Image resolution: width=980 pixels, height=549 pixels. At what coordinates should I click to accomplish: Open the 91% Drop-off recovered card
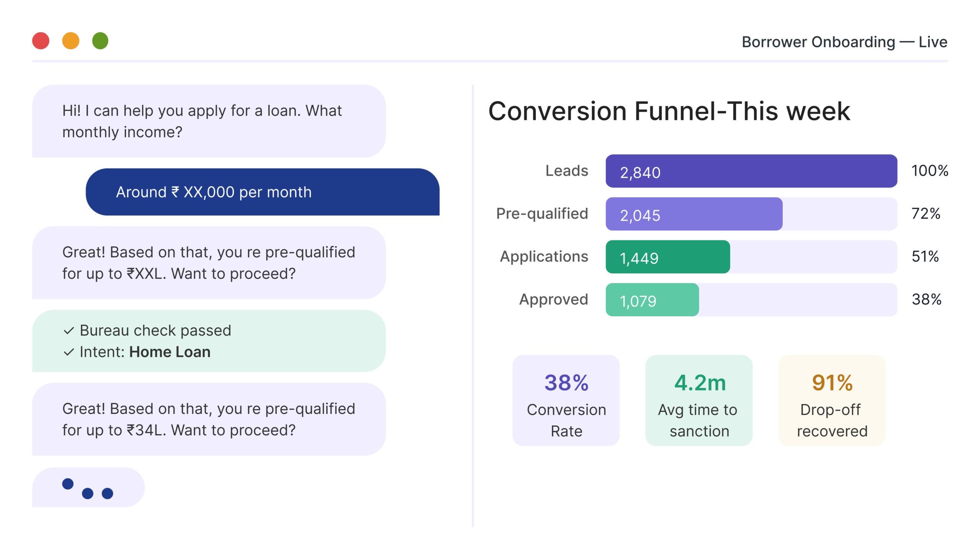(x=832, y=400)
